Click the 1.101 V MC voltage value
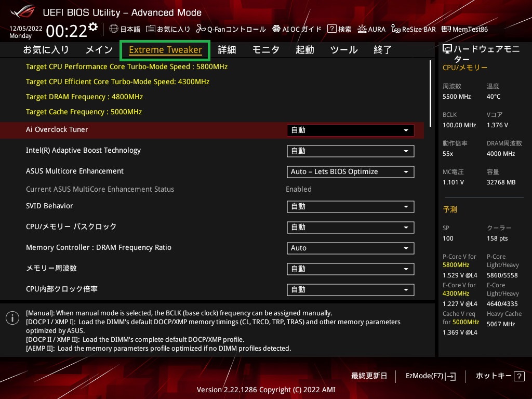 (x=453, y=182)
